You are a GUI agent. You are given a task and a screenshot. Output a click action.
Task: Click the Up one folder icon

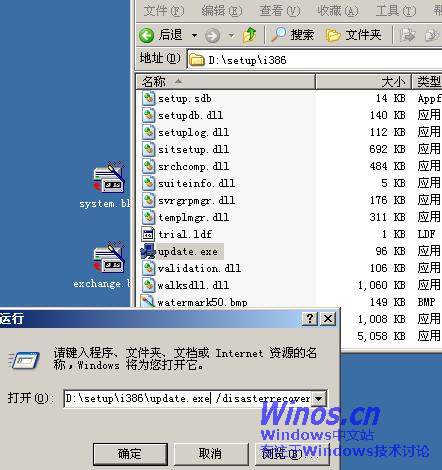point(250,35)
